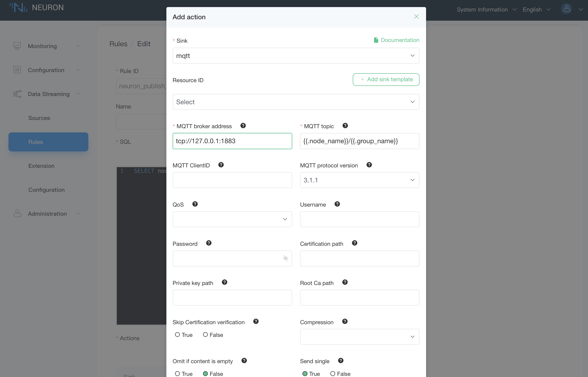Viewport: 588px width, 377px height.
Task: Open the Sources menu item
Action: coord(39,118)
